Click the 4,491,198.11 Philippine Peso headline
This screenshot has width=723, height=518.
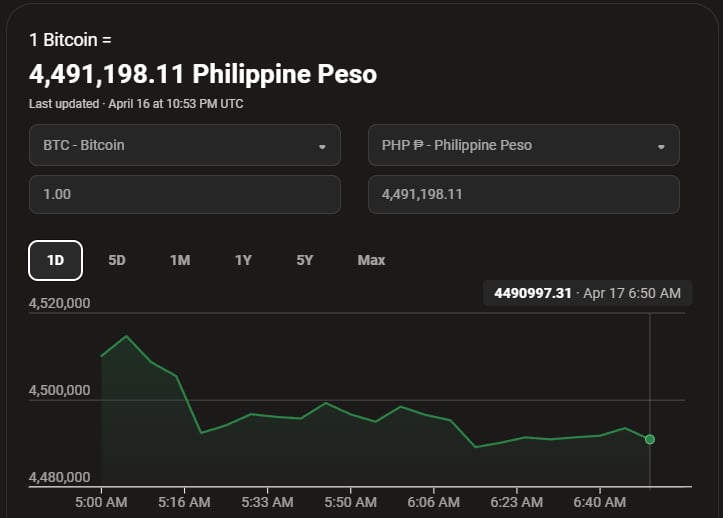tap(203, 74)
